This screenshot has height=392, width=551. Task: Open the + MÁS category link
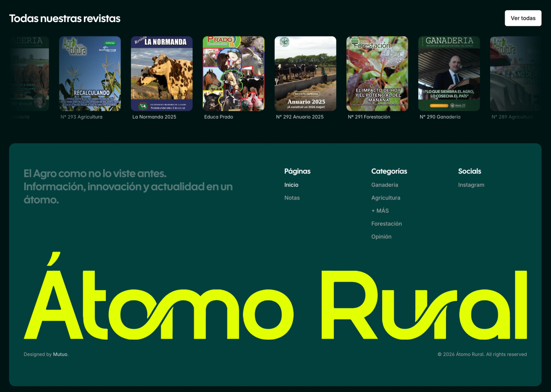tap(380, 211)
